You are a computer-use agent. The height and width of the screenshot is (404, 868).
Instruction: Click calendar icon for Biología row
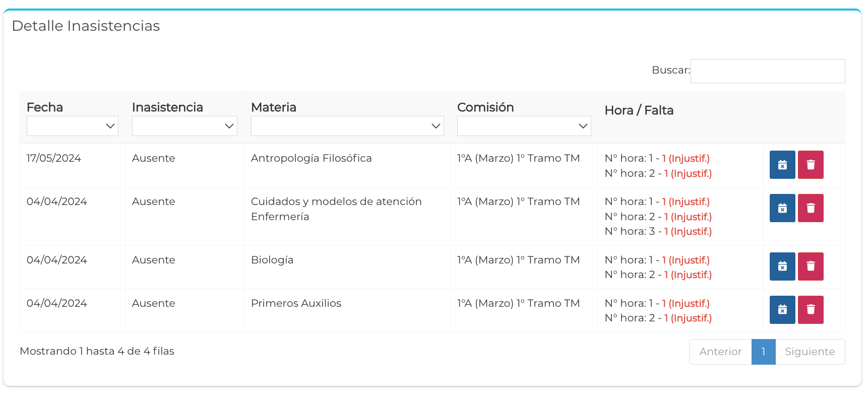[782, 266]
